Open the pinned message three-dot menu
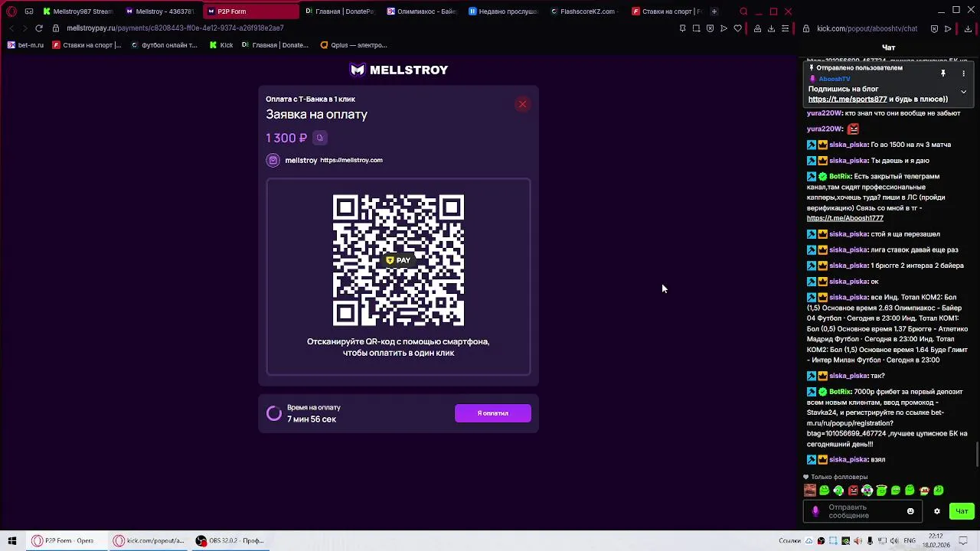 tap(964, 73)
